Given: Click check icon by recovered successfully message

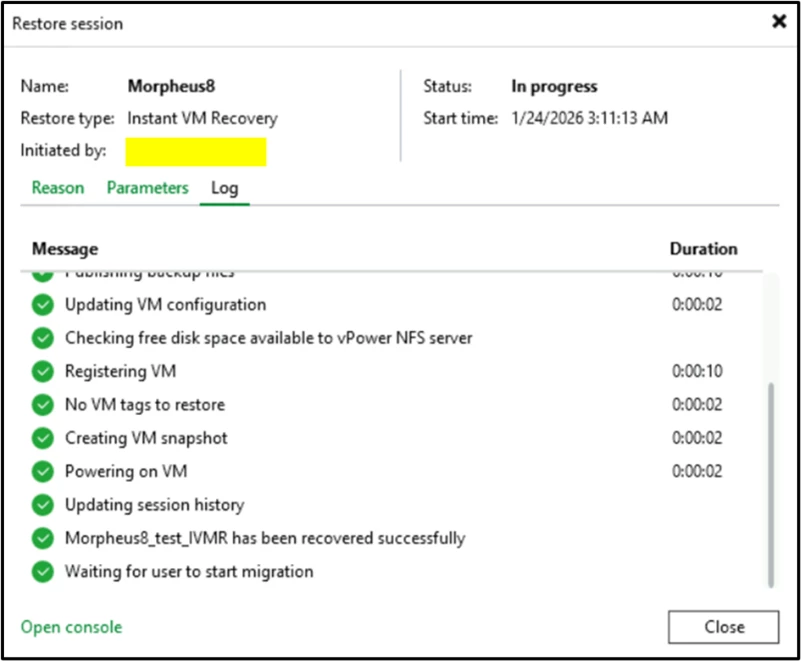Looking at the screenshot, I should 42,538.
